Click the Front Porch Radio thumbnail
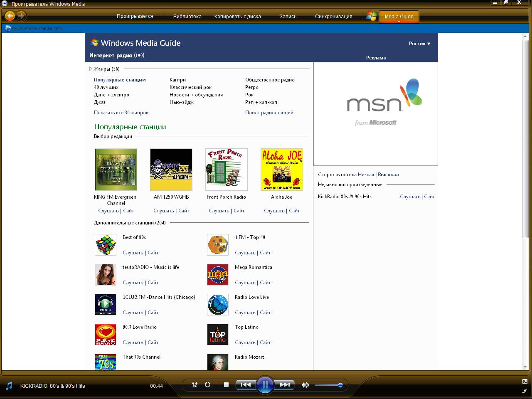Viewport: 532px width, 399px height. click(x=227, y=170)
